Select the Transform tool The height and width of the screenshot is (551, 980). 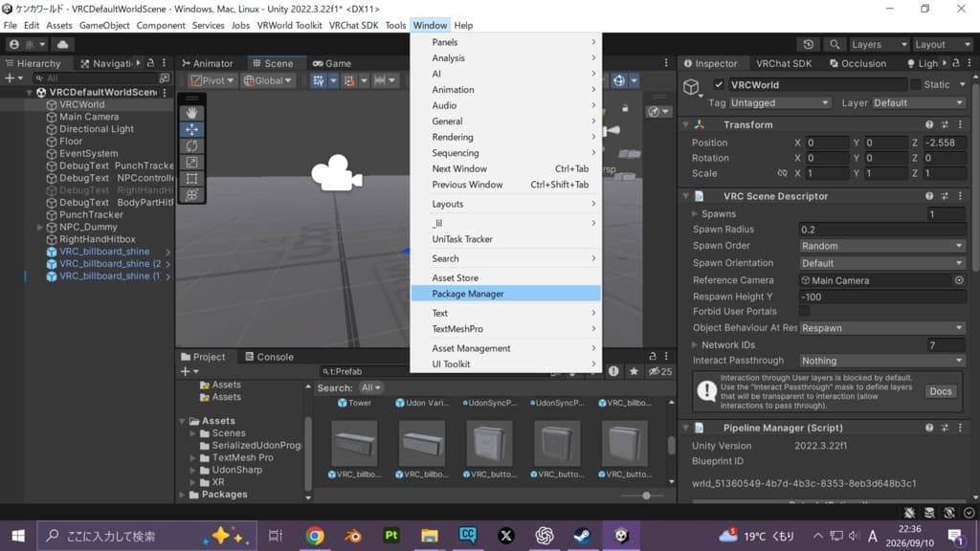[191, 195]
